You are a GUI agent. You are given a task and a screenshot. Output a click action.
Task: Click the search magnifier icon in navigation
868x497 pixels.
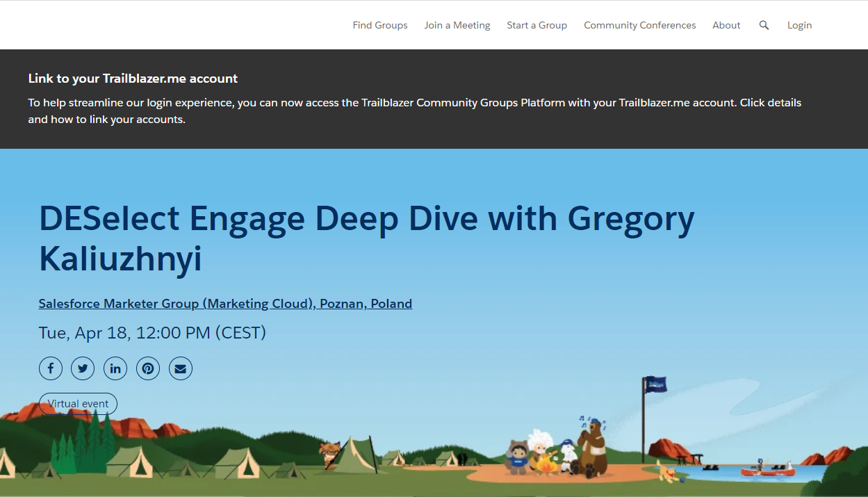764,25
